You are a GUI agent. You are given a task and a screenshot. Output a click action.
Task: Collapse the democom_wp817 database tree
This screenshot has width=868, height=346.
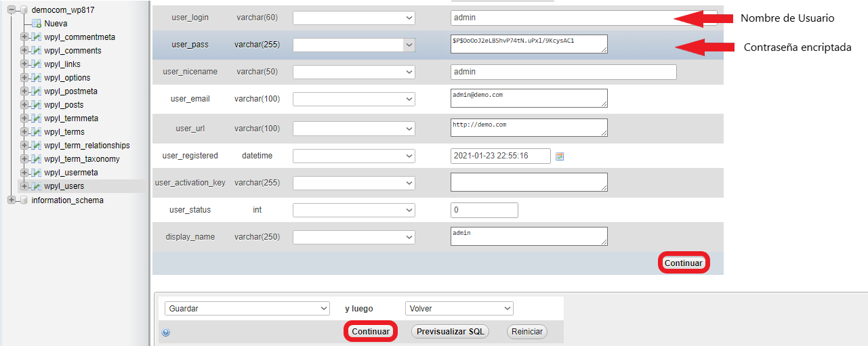click(12, 10)
